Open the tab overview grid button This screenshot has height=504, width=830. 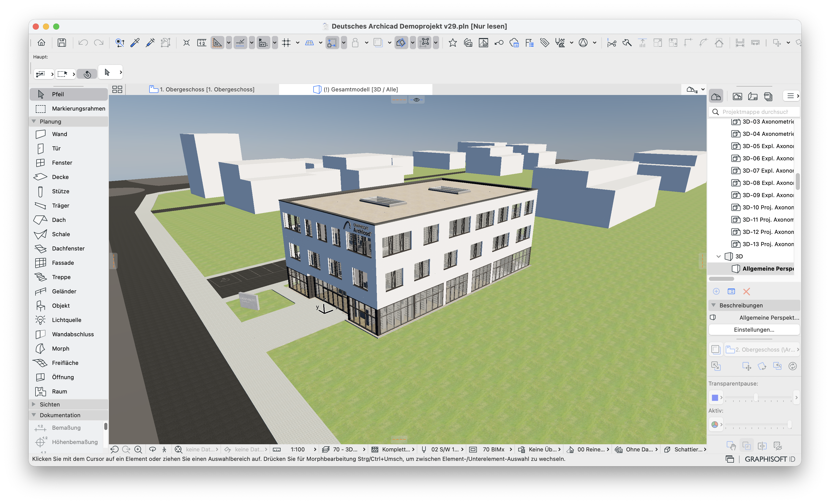117,89
